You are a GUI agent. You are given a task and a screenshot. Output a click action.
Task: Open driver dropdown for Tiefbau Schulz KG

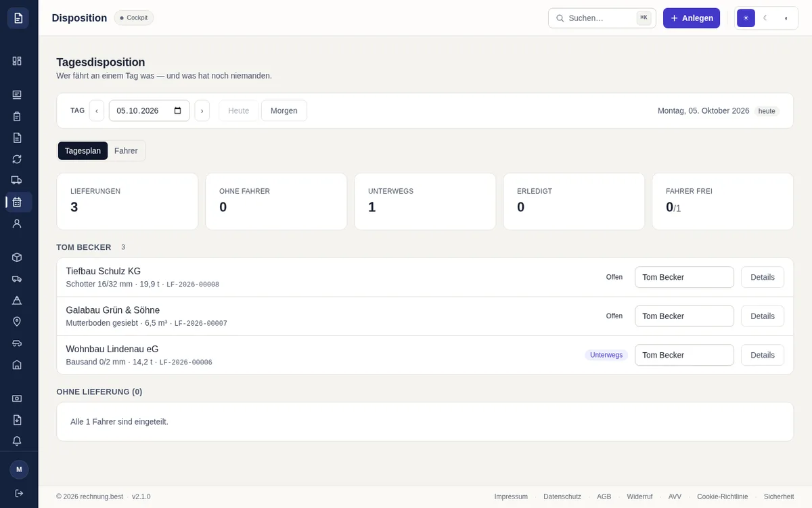pyautogui.click(x=684, y=277)
